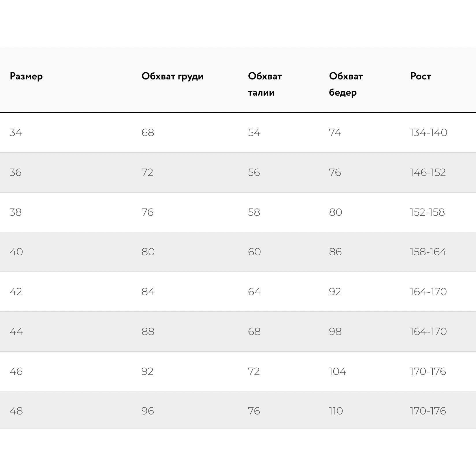Select the height range 146-152 cell
The width and height of the screenshot is (476, 476).
click(428, 172)
